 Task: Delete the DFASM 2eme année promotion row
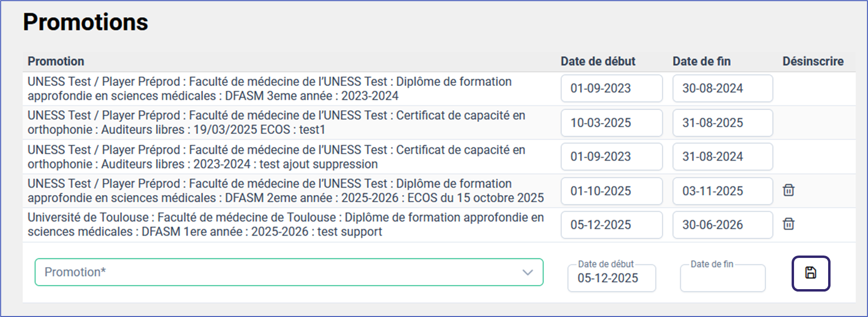click(x=788, y=190)
